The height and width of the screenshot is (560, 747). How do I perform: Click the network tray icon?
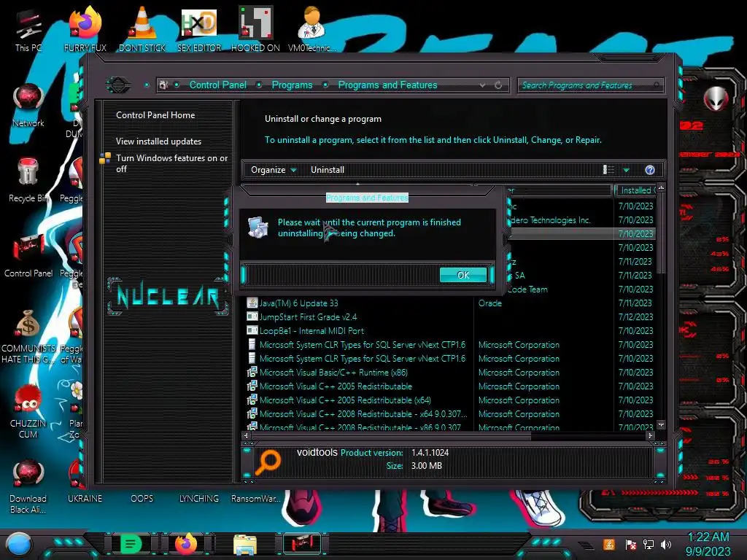coord(649,544)
